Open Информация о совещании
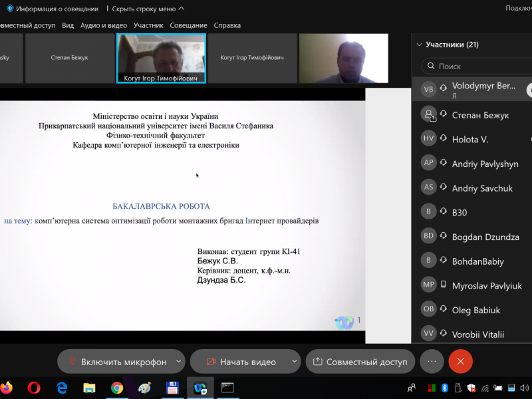The width and height of the screenshot is (532, 399). [57, 9]
